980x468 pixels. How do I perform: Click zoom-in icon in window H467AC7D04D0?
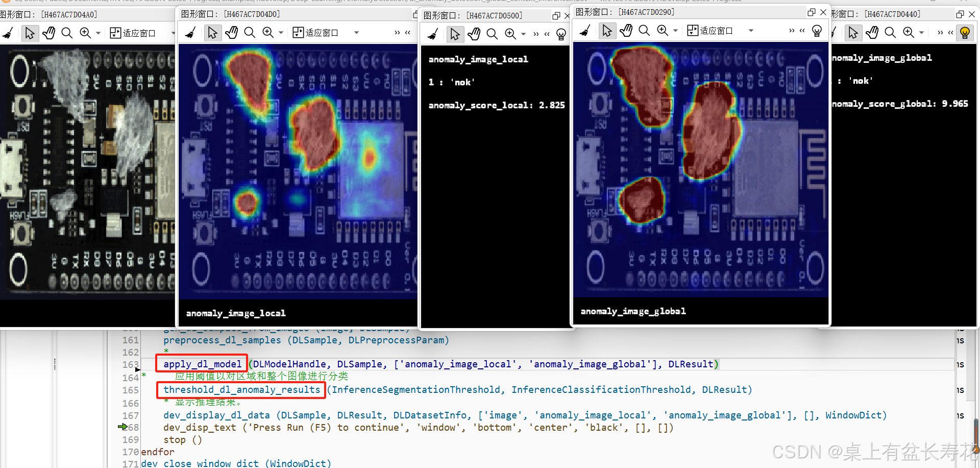click(268, 33)
